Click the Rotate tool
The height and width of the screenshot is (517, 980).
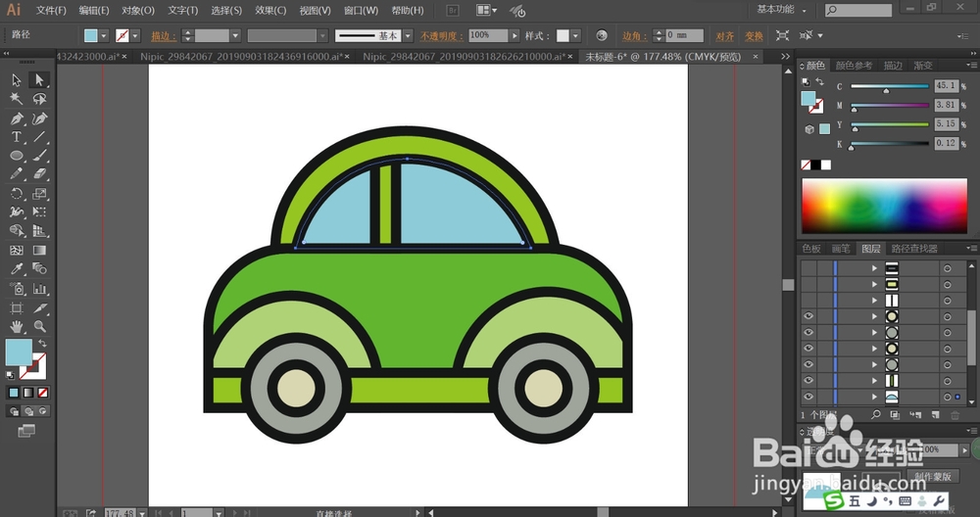[17, 194]
